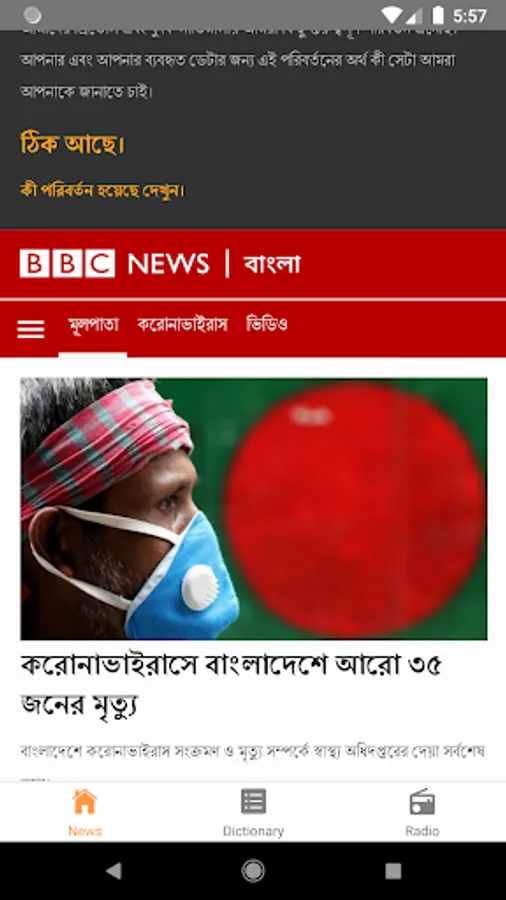Select the মূলপাতা tab

pyautogui.click(x=93, y=325)
